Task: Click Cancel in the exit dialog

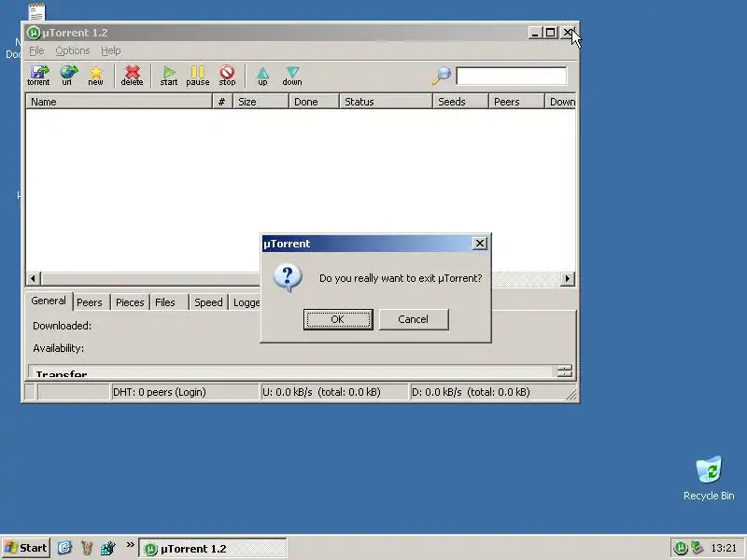Action: (414, 319)
